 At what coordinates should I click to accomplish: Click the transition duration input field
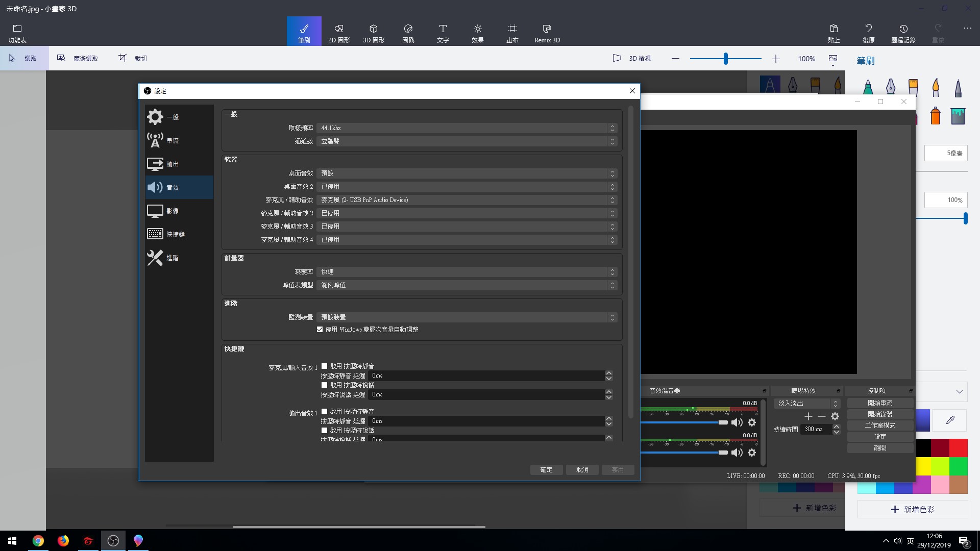click(815, 429)
